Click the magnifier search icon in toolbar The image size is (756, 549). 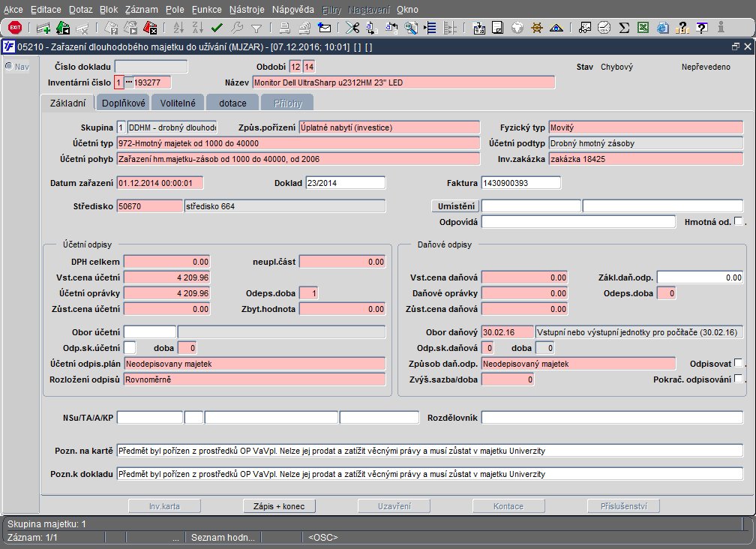[x=412, y=28]
